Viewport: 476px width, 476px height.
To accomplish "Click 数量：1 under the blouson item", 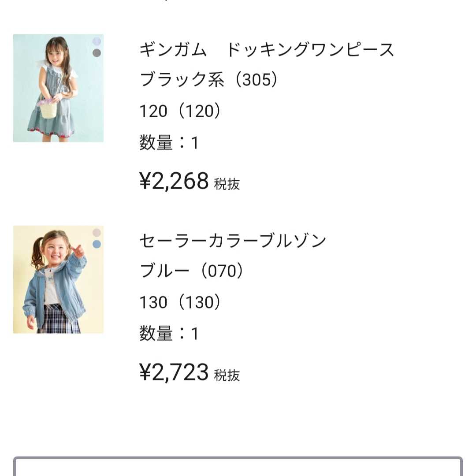I will 169,333.
